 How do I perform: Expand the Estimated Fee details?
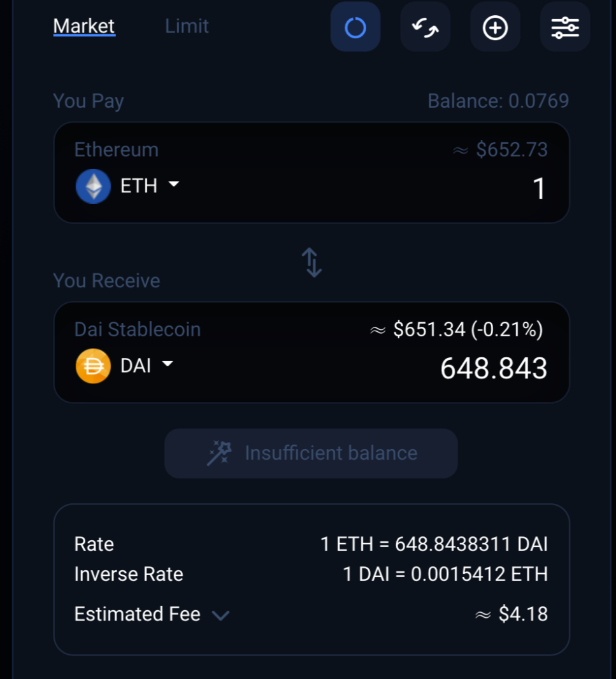(220, 615)
